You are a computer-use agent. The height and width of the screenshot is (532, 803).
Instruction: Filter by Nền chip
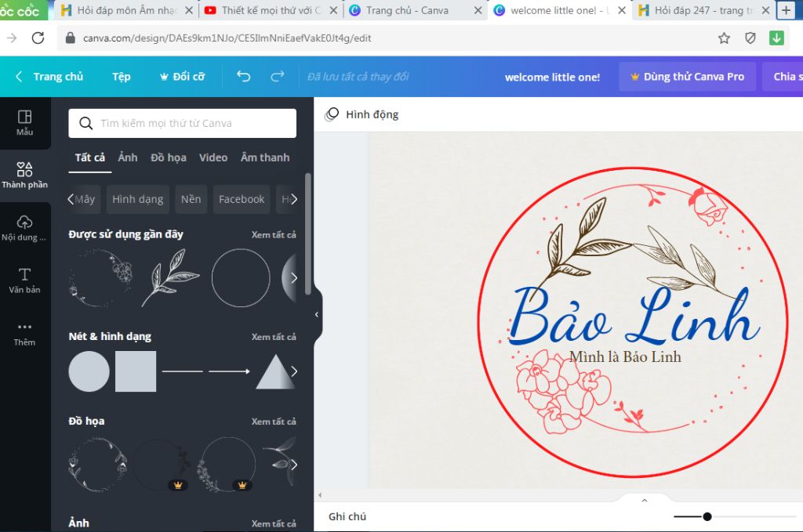[191, 199]
